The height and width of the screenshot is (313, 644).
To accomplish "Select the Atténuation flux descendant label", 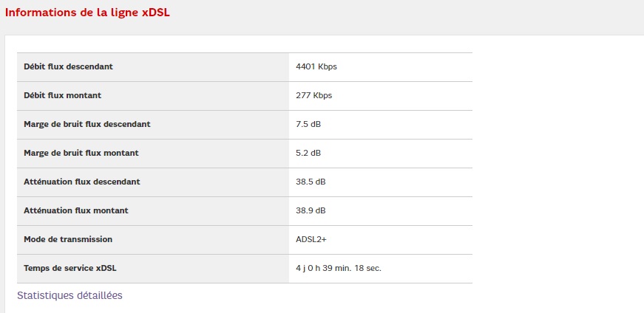I will [81, 182].
